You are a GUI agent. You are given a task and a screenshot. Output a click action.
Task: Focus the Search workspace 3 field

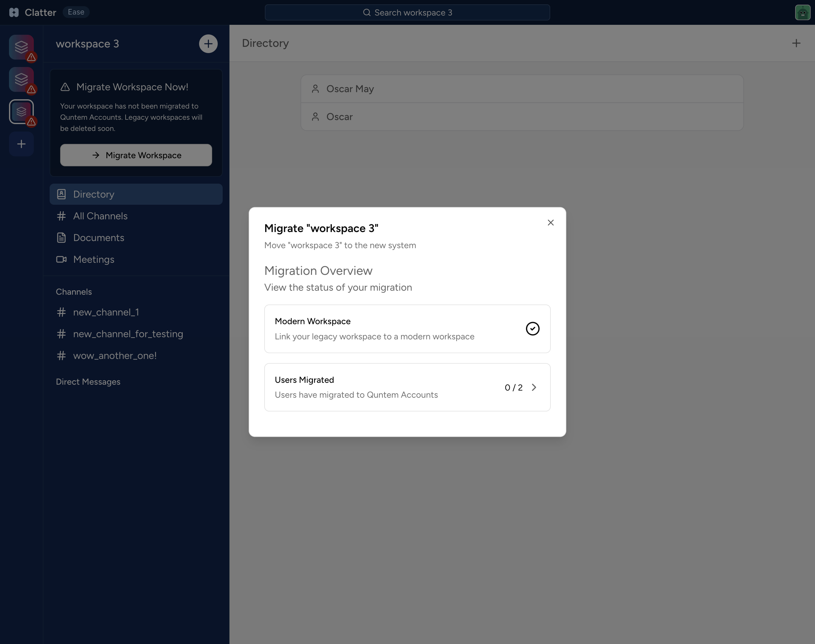click(x=407, y=12)
